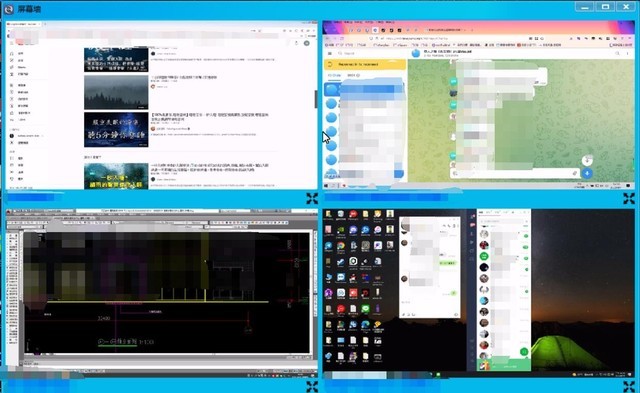Click the Telegram chat header search icon
The image size is (640, 393).
(618, 53)
